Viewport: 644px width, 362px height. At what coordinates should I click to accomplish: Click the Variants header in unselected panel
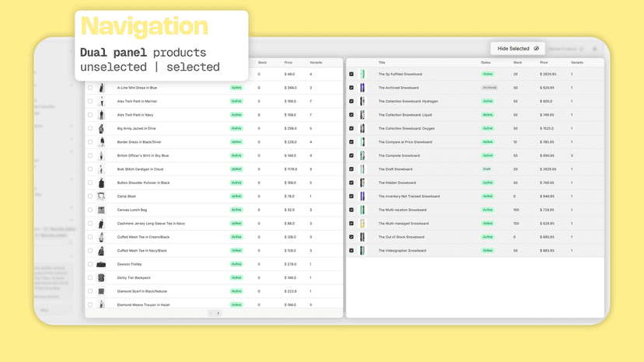[x=316, y=62]
